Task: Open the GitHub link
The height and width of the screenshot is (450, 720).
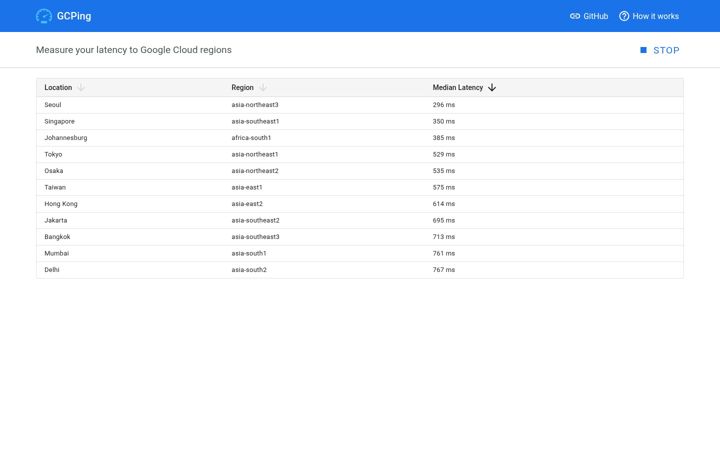Action: [589, 16]
